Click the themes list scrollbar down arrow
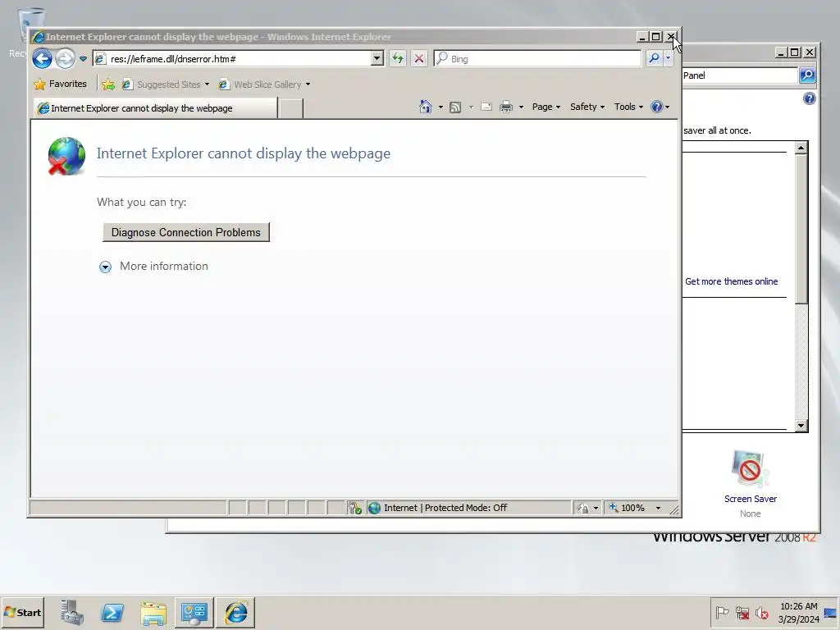This screenshot has height=630, width=840. (x=801, y=426)
